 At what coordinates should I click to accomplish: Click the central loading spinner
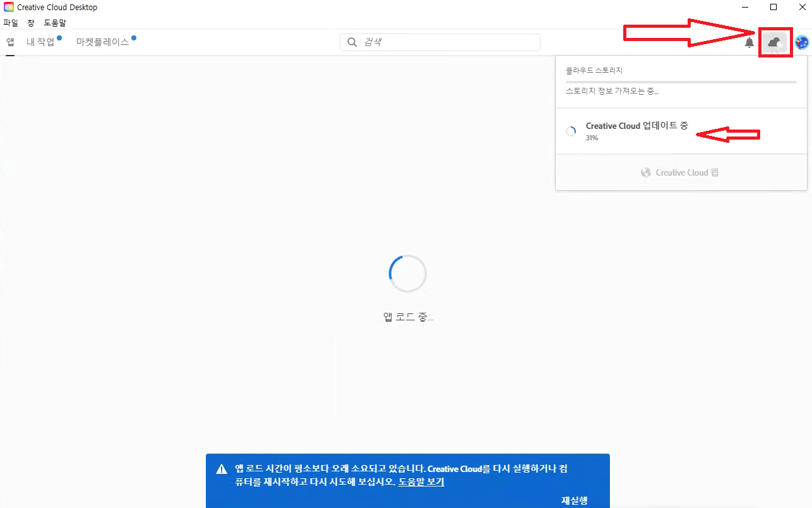408,274
